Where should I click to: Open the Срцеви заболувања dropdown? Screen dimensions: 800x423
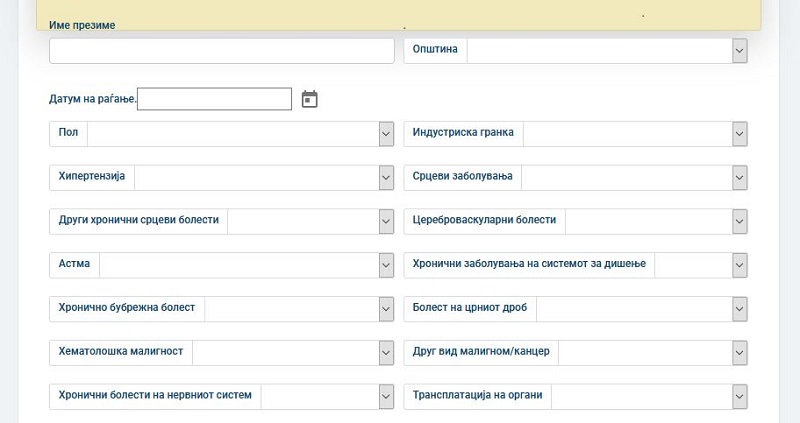(x=634, y=178)
